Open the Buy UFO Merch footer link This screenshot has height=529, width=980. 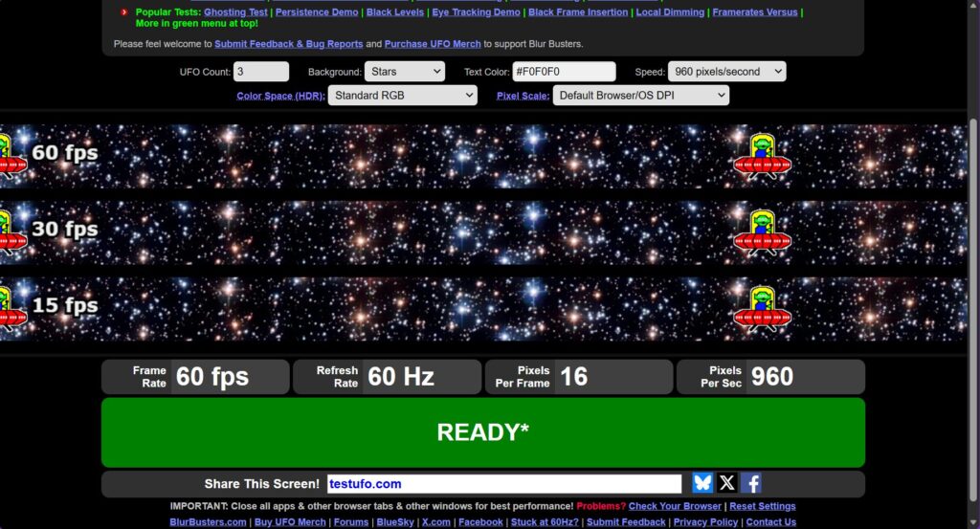tap(290, 522)
